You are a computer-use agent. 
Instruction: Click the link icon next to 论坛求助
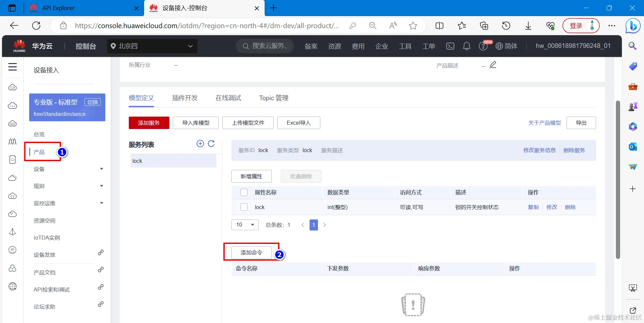click(x=101, y=304)
